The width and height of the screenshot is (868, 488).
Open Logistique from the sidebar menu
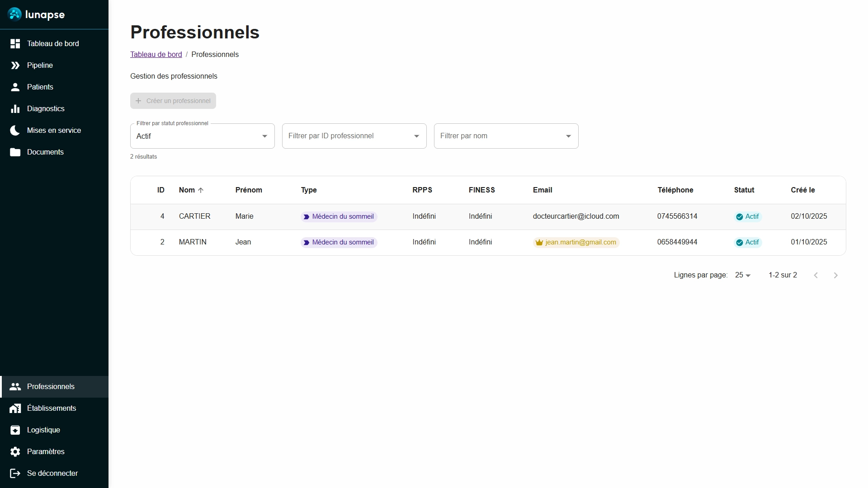point(43,430)
